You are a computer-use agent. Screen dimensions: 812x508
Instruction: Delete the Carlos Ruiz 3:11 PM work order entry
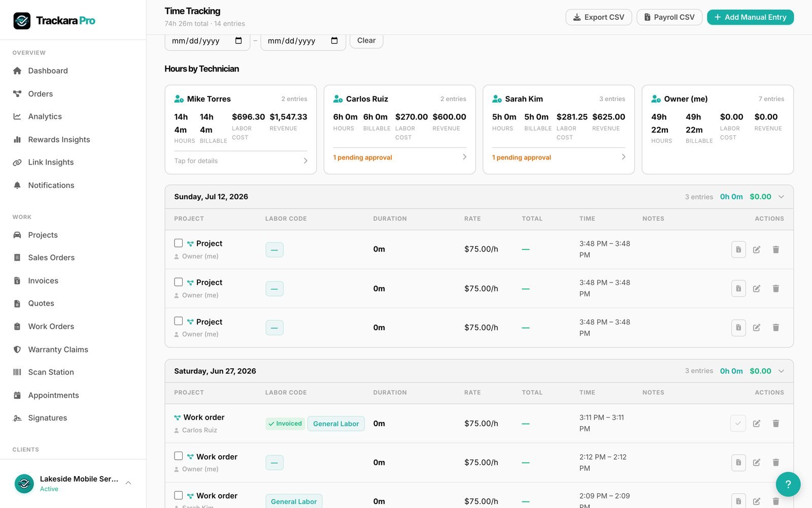tap(775, 423)
